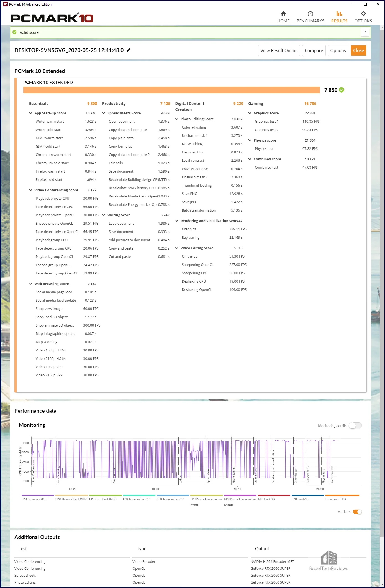
Task: Click the Compare button
Action: click(x=314, y=50)
